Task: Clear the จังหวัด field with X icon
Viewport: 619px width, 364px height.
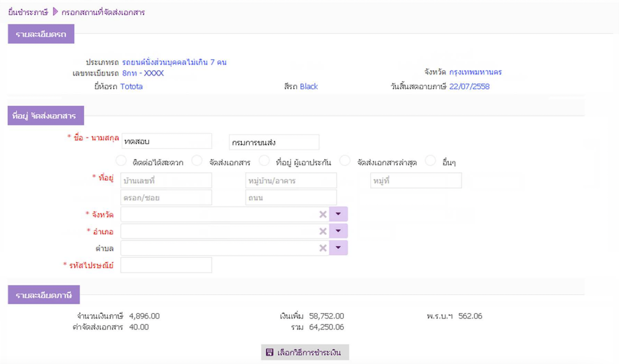Action: (323, 214)
